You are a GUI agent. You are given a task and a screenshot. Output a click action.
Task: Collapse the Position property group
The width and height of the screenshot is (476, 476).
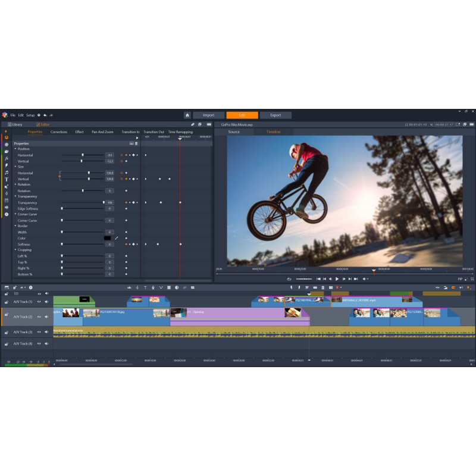(x=15, y=149)
